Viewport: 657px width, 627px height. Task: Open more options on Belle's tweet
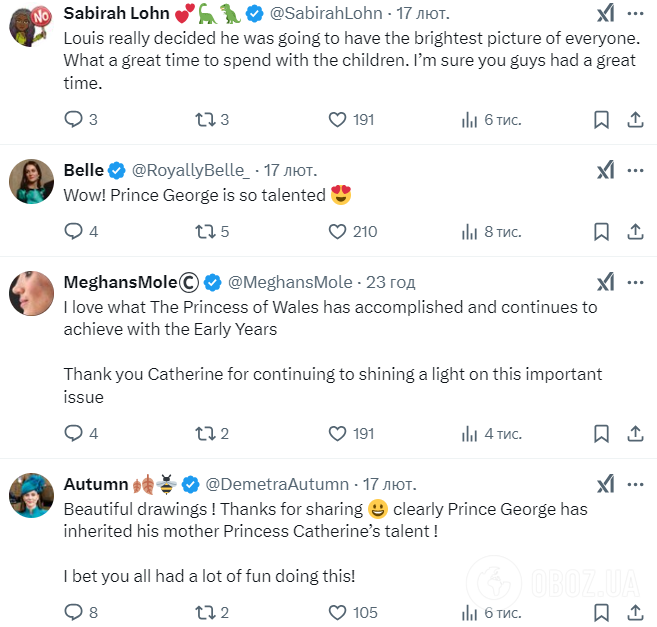(x=634, y=171)
